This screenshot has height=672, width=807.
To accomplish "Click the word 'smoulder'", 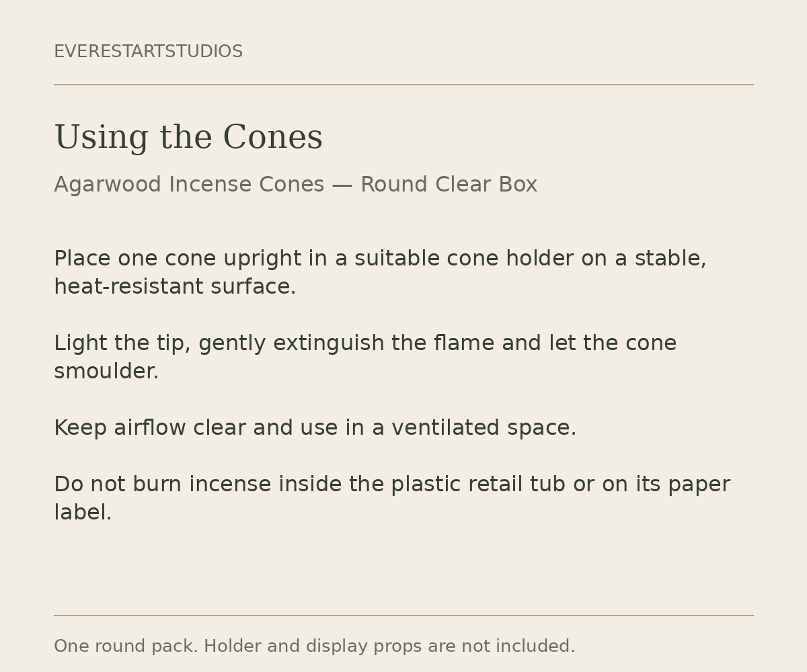I will click(104, 372).
